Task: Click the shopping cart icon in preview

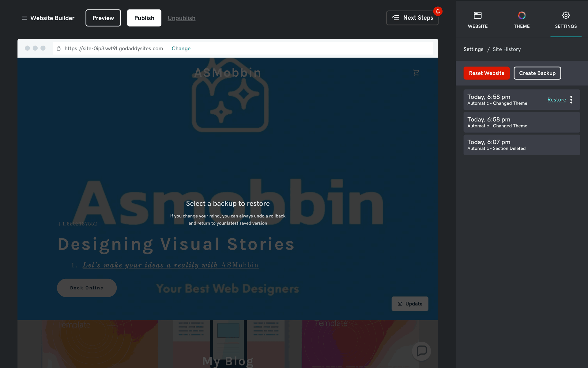Action: tap(416, 73)
